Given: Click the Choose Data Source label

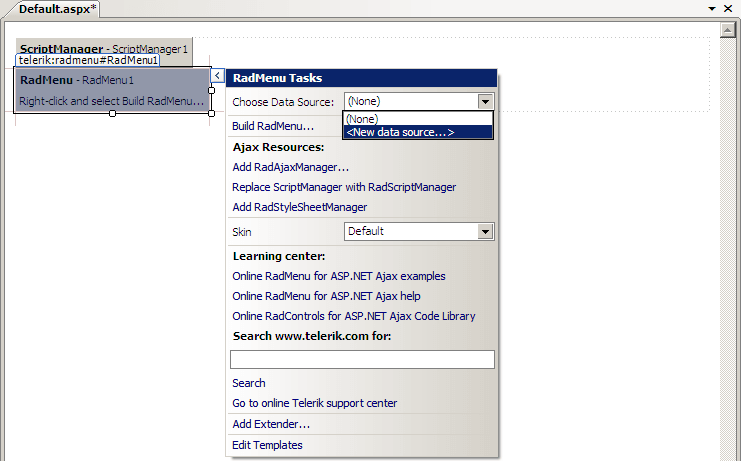Looking at the screenshot, I should point(283,102).
